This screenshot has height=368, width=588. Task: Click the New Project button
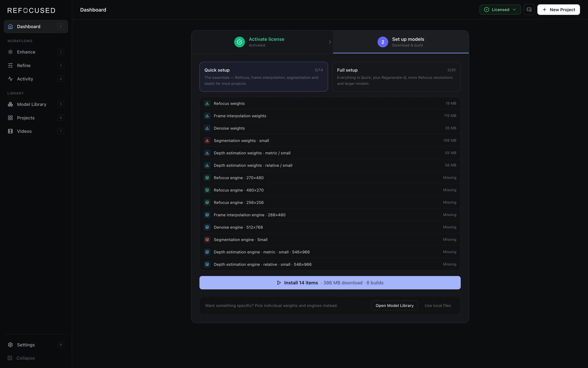pos(558,10)
